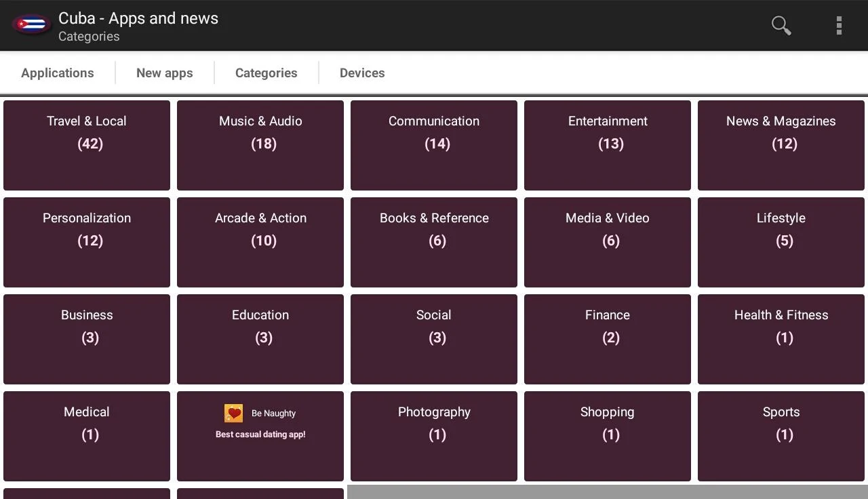Switch to the New apps tab
This screenshot has height=499, width=868.
point(164,73)
